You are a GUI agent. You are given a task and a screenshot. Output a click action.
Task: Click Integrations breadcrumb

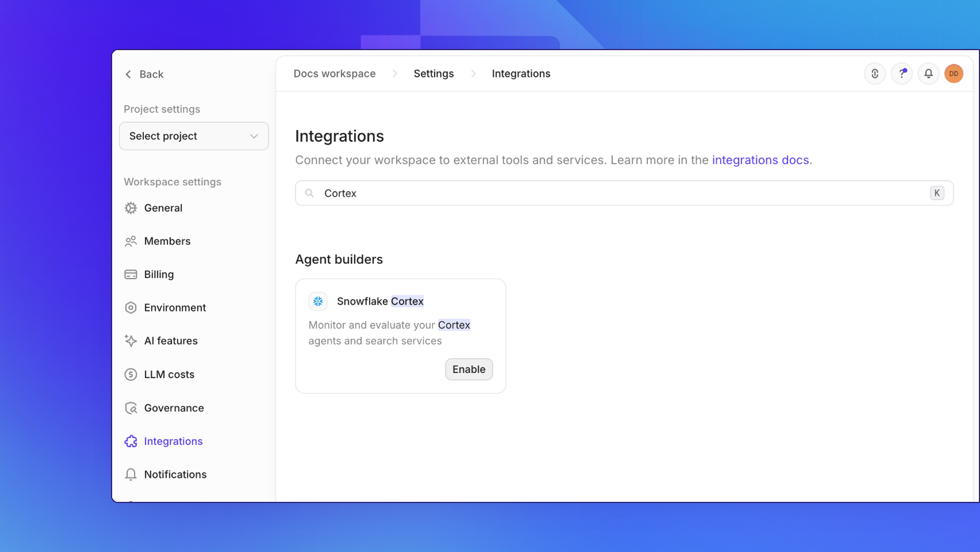521,74
